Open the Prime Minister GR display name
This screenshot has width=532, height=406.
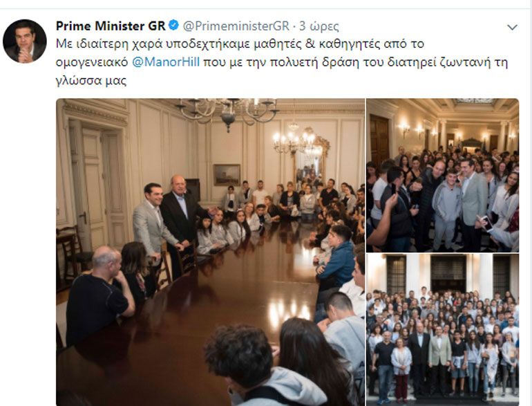111,26
